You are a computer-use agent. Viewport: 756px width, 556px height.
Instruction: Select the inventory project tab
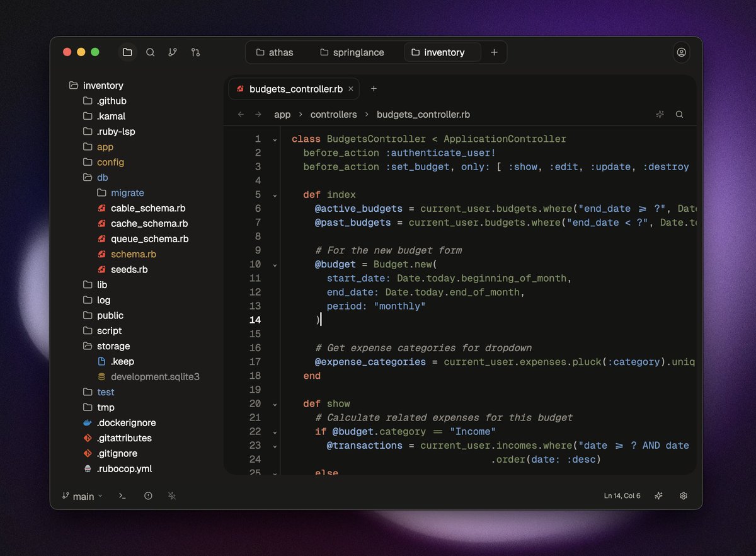[442, 52]
